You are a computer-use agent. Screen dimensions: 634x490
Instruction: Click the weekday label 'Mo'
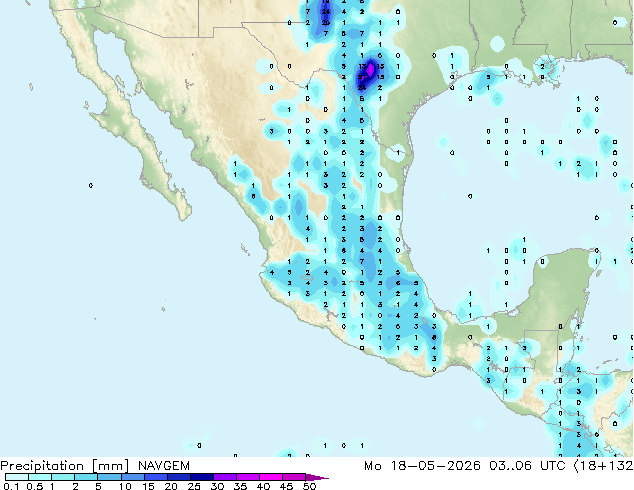[x=372, y=466]
